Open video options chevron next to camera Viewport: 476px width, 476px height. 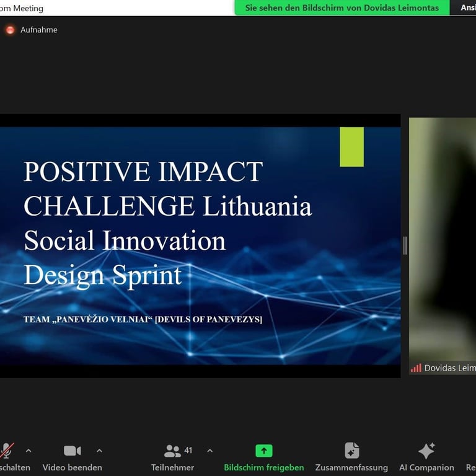pos(99,451)
